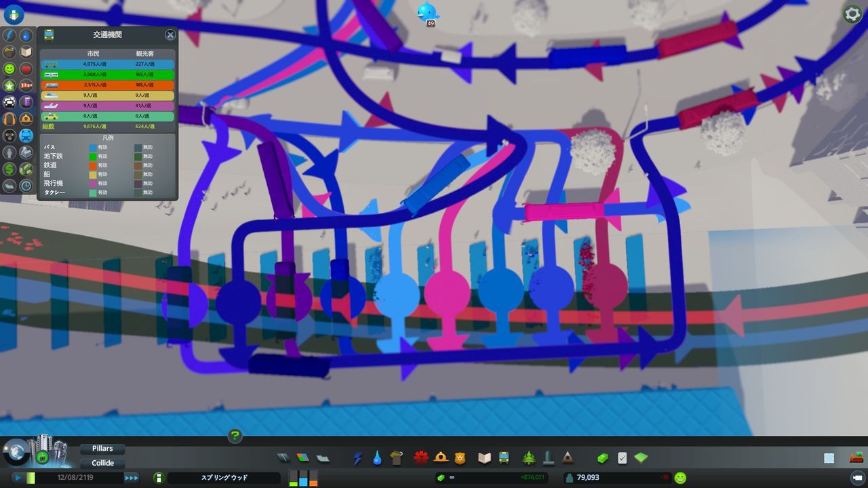
Task: Open the city info button
Action: pyautogui.click(x=159, y=478)
